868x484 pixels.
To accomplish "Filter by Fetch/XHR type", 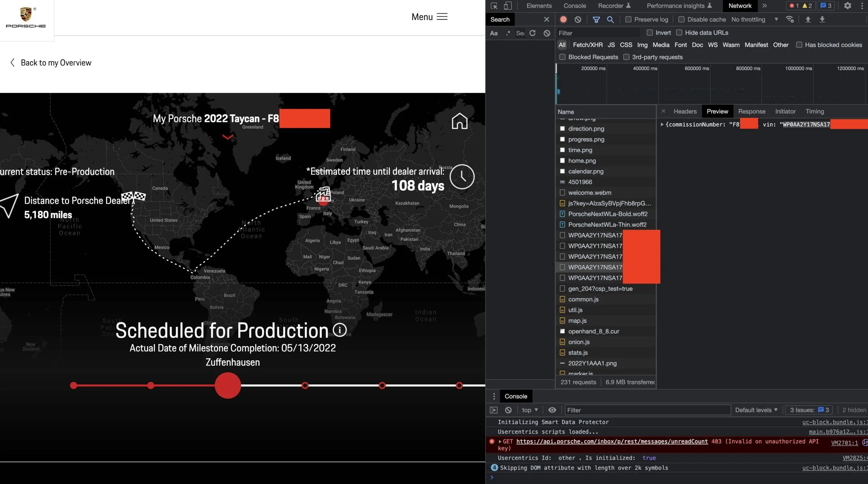I will click(588, 45).
